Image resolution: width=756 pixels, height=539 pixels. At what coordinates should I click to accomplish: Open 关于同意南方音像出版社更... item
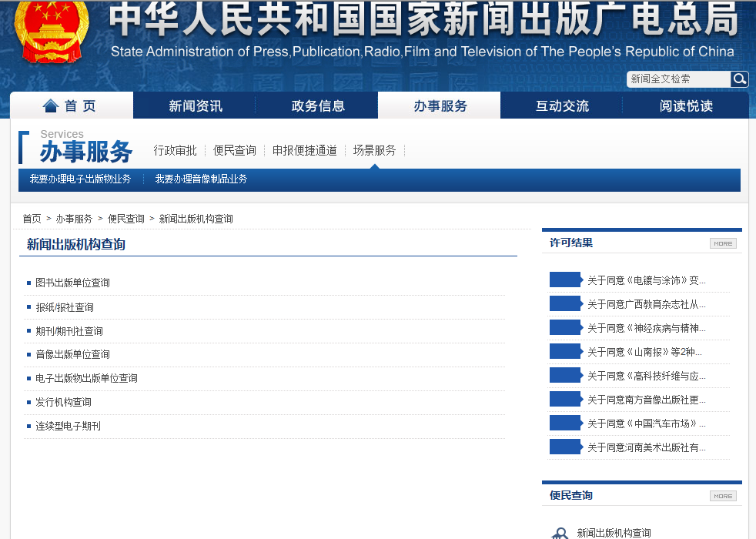[x=646, y=400]
